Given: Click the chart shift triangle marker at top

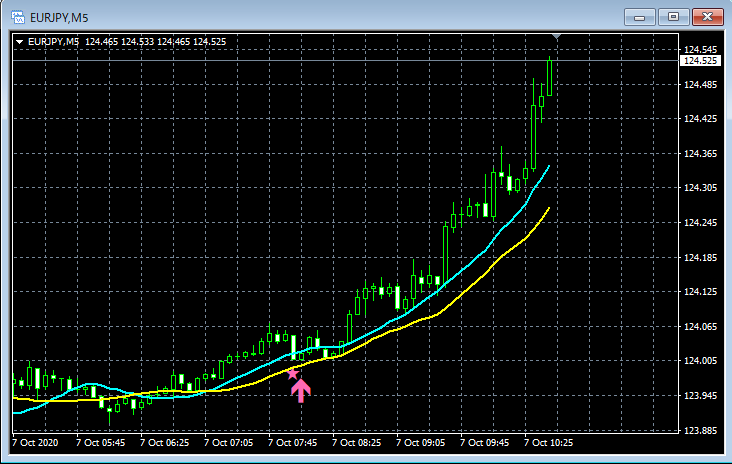Looking at the screenshot, I should (x=556, y=36).
